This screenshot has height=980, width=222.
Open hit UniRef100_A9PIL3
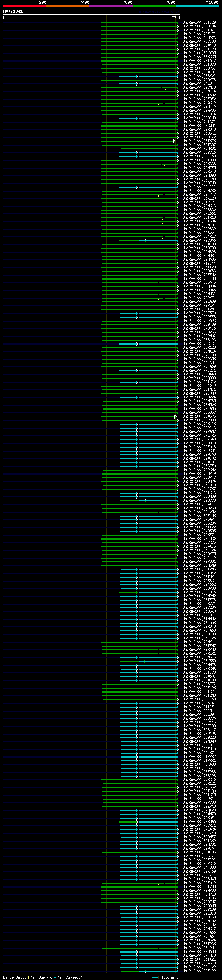pos(199,428)
